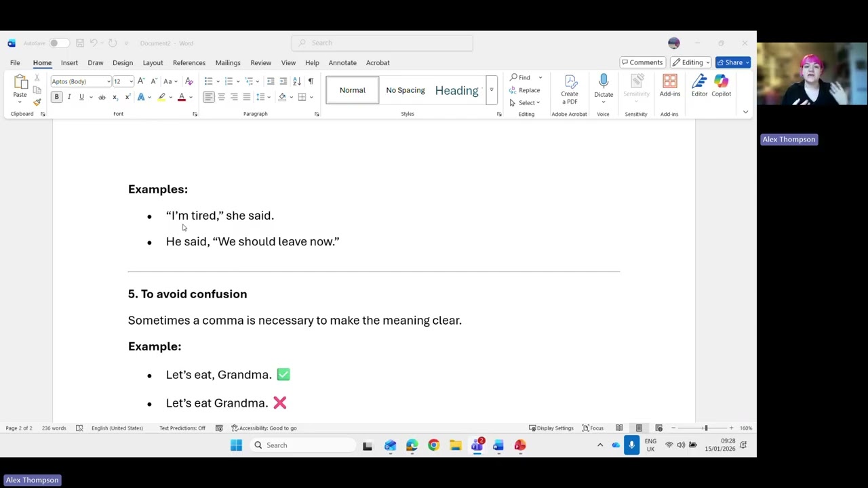The image size is (868, 488).
Task: Click Decrease Indent icon
Action: pyautogui.click(x=271, y=81)
